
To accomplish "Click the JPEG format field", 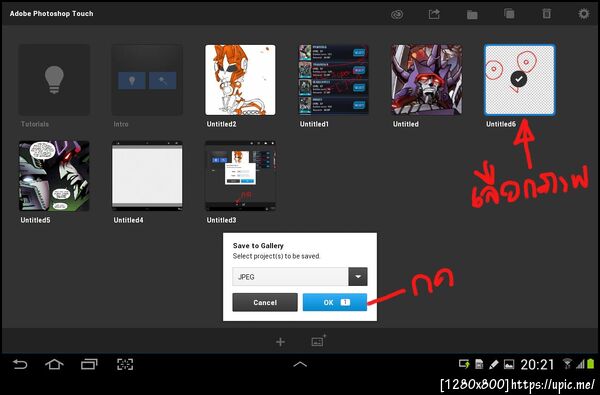I will pos(290,277).
